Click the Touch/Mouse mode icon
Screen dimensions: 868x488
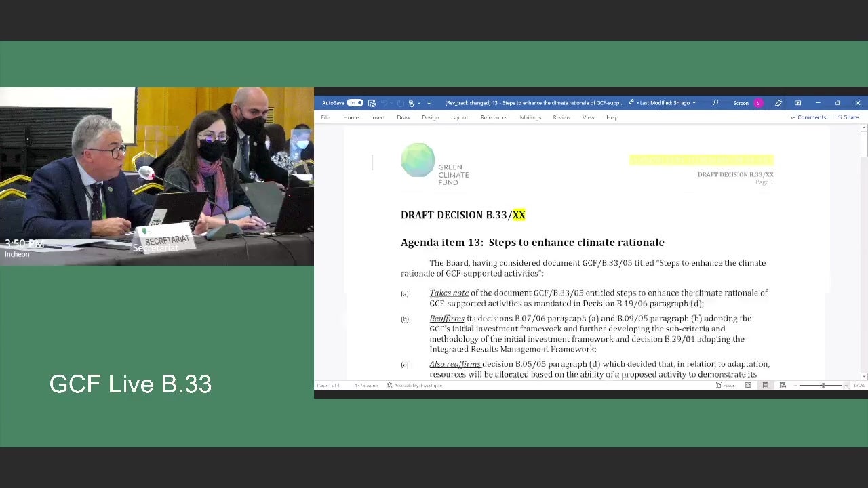411,103
